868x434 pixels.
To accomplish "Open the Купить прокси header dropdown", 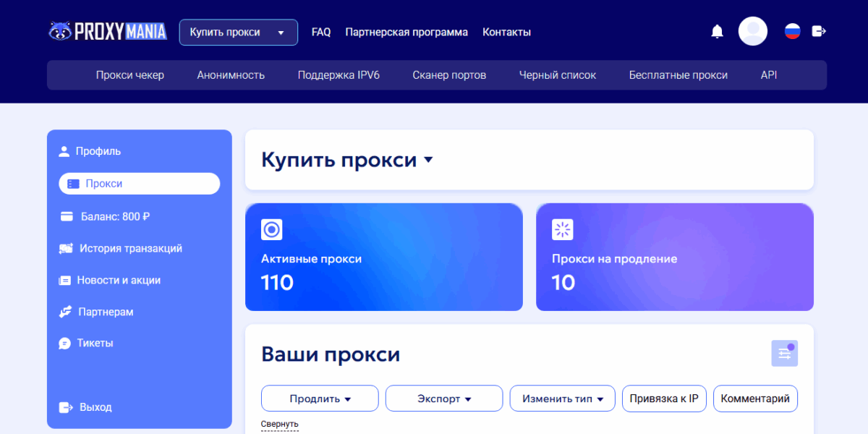I will [x=238, y=32].
